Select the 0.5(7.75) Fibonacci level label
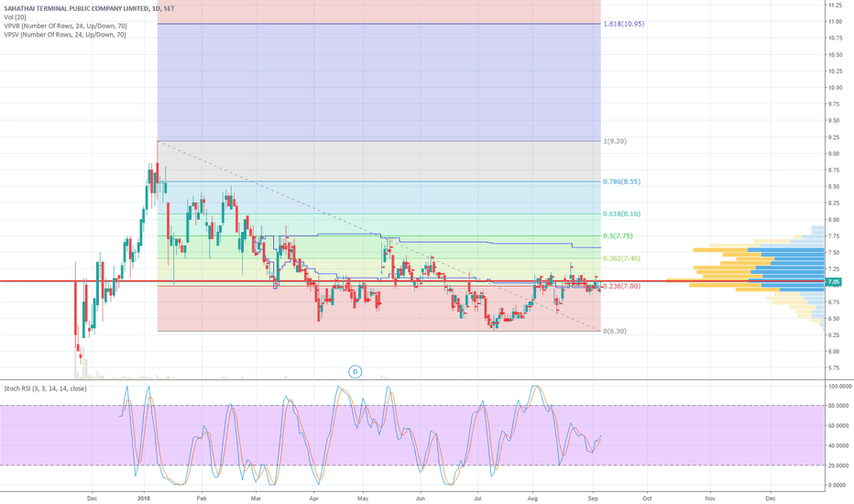The height and width of the screenshot is (504, 854). [x=618, y=236]
